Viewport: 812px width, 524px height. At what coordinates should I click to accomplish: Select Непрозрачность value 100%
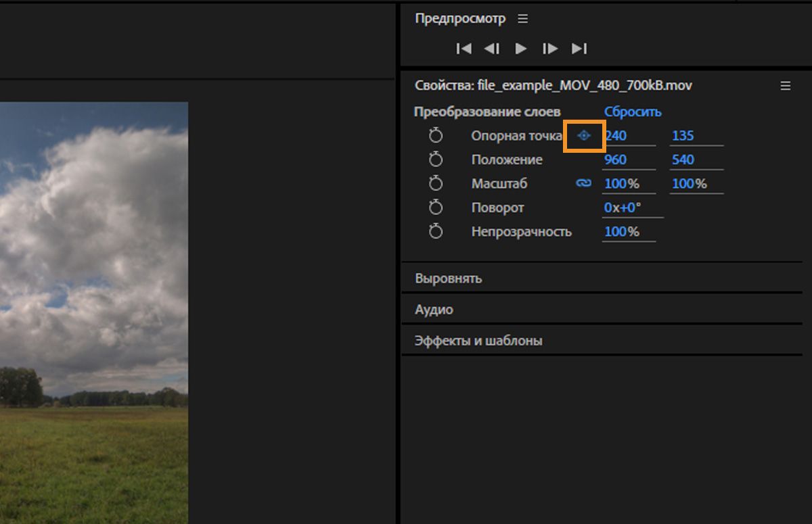[621, 231]
